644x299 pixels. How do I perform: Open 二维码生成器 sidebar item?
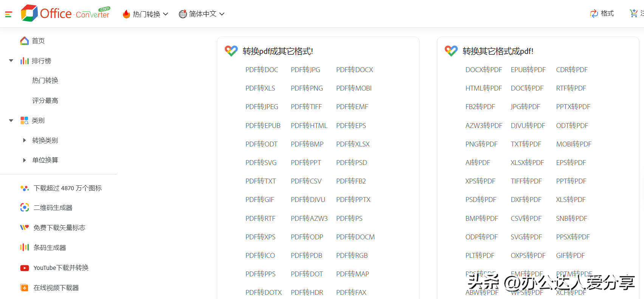[x=53, y=208]
